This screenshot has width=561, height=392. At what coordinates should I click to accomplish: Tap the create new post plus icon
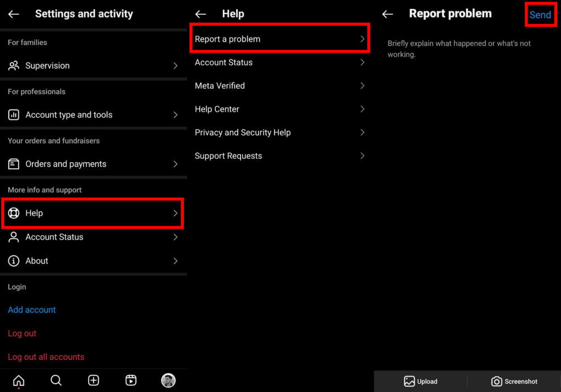pyautogui.click(x=94, y=381)
